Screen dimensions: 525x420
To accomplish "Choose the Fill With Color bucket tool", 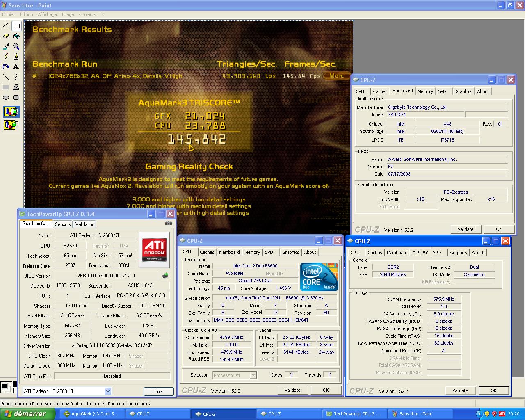I will click(16, 36).
